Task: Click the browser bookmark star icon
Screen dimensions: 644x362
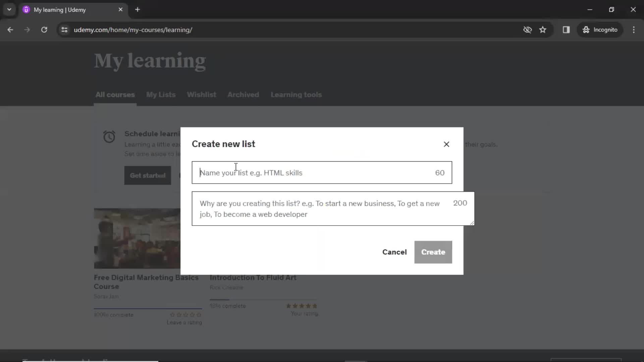Action: [544, 30]
